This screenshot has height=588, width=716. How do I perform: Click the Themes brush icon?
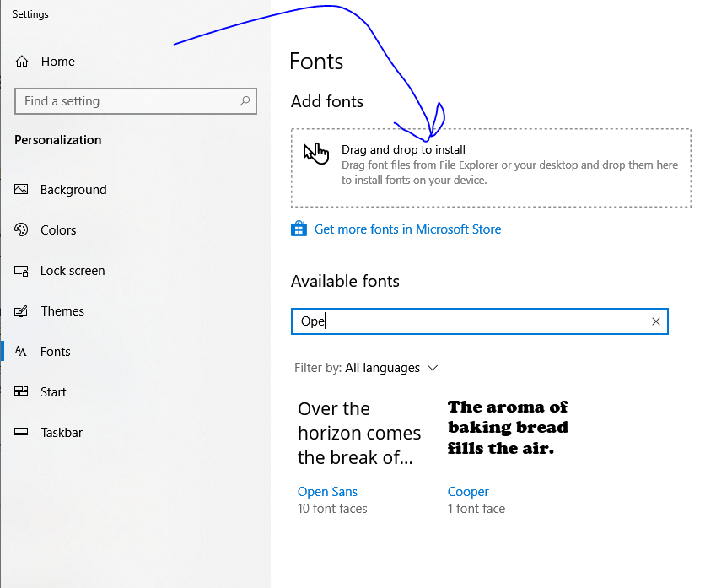click(x=22, y=311)
